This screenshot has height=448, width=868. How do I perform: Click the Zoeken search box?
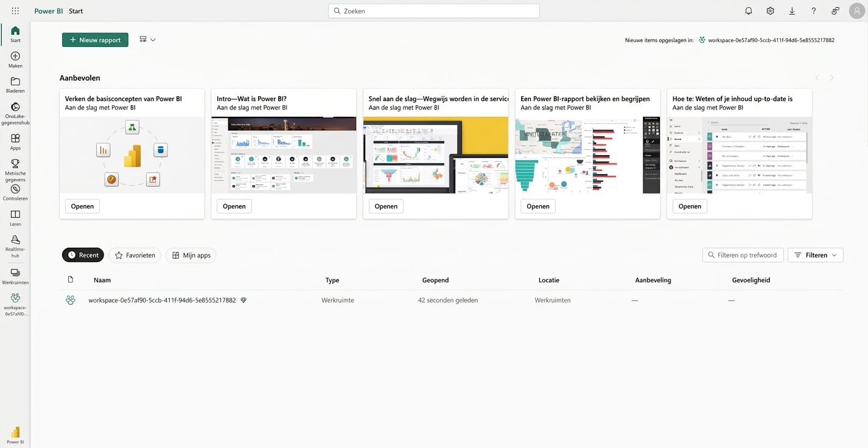coord(434,11)
